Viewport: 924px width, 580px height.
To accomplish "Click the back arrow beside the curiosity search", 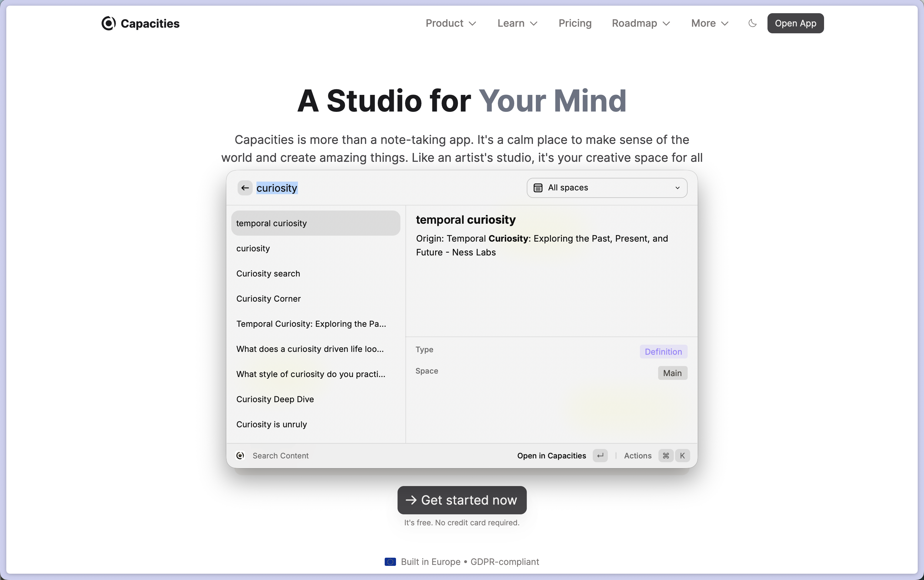I will (x=245, y=188).
